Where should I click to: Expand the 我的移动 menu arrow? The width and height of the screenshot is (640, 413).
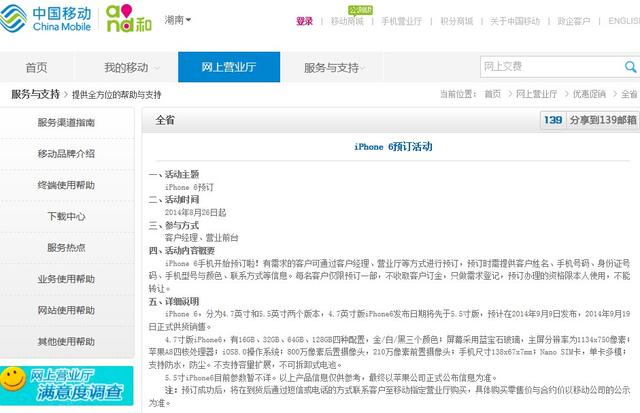157,68
